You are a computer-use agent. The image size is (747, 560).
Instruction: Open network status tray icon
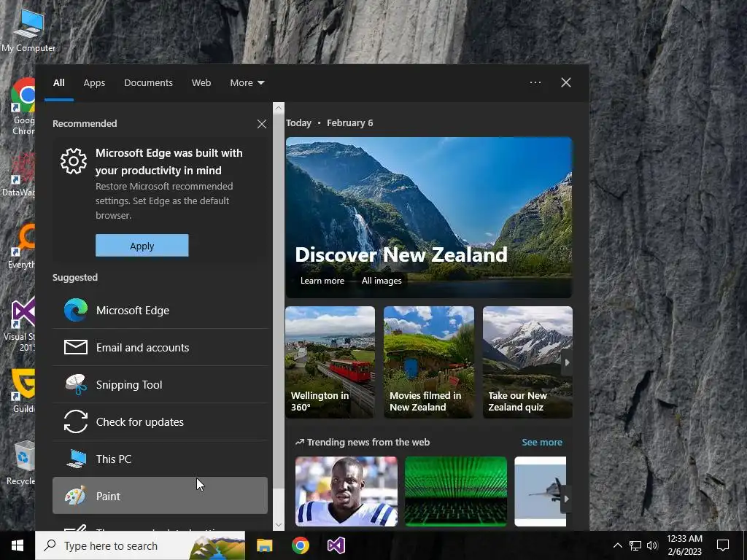635,545
